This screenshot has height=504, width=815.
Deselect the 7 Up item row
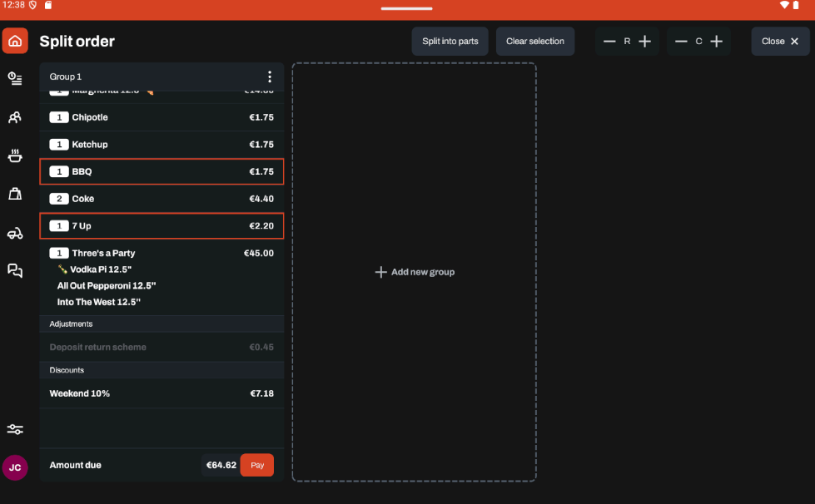click(162, 225)
